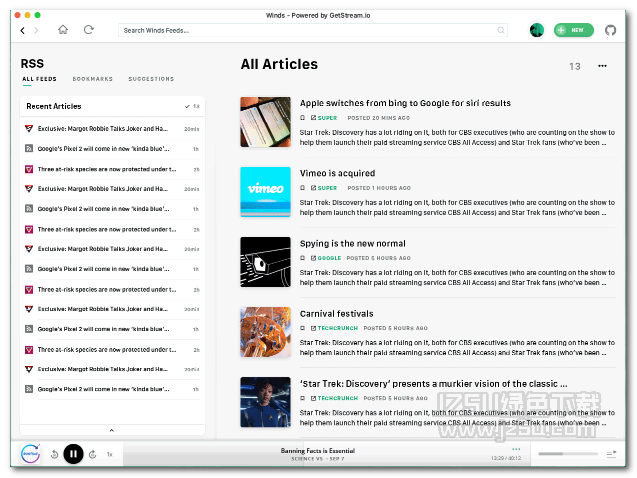This screenshot has height=478, width=637.
Task: Click the All Articles count 13
Action: pos(574,66)
